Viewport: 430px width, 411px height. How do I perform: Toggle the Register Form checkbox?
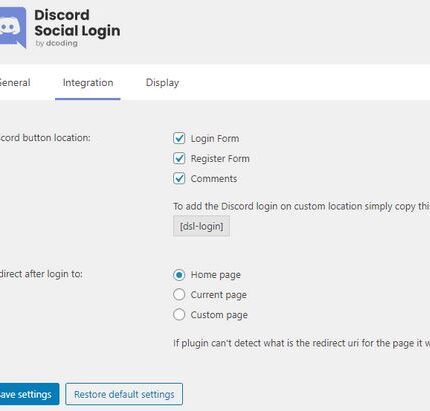(179, 158)
